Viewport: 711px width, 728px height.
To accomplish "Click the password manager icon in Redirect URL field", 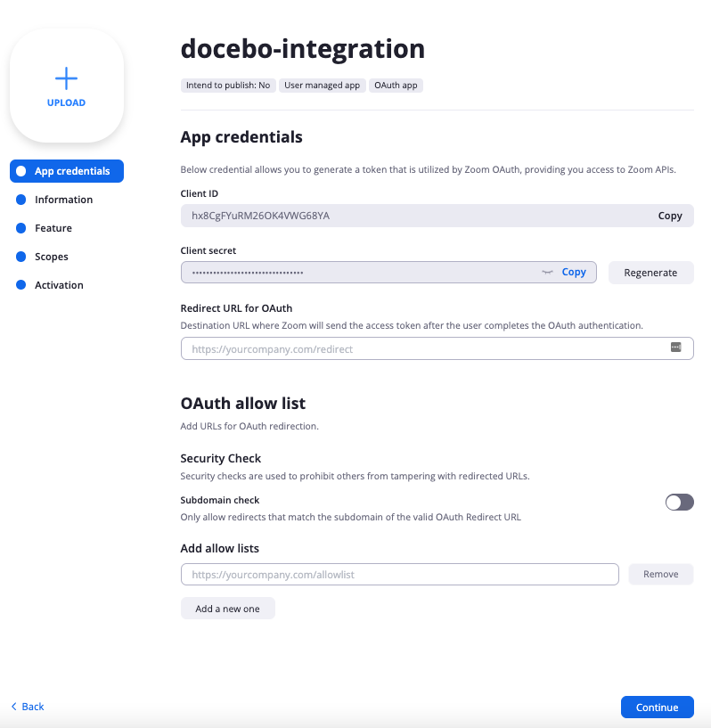I will (x=675, y=348).
